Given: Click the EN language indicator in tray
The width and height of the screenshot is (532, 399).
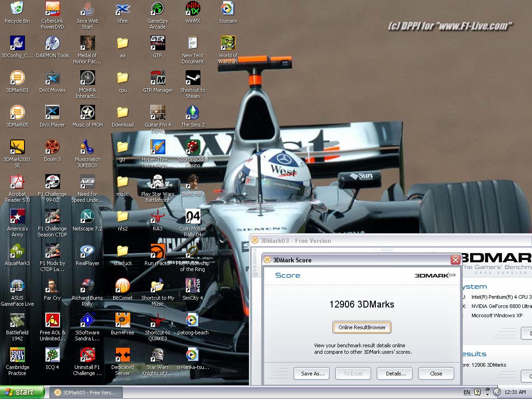Looking at the screenshot, I should pos(467,392).
